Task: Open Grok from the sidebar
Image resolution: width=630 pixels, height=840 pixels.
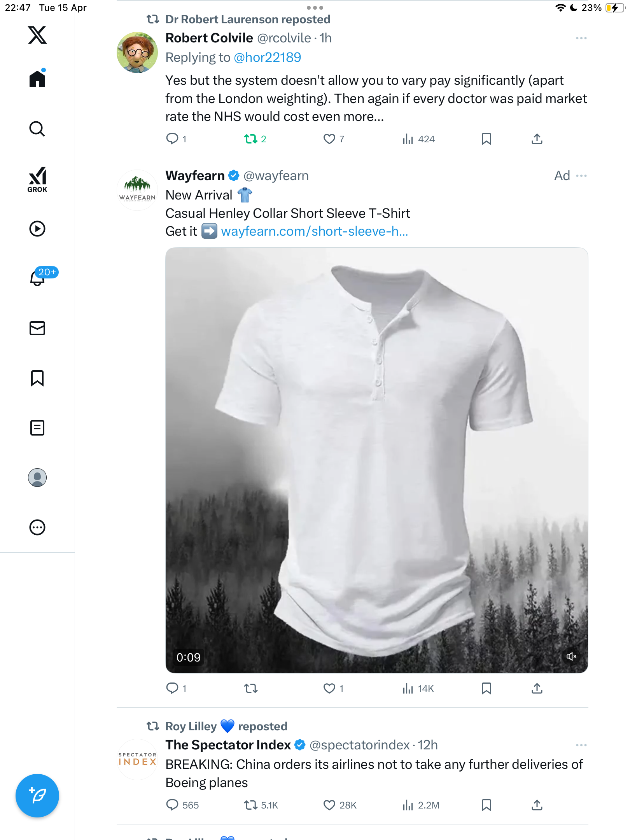Action: pos(37,179)
